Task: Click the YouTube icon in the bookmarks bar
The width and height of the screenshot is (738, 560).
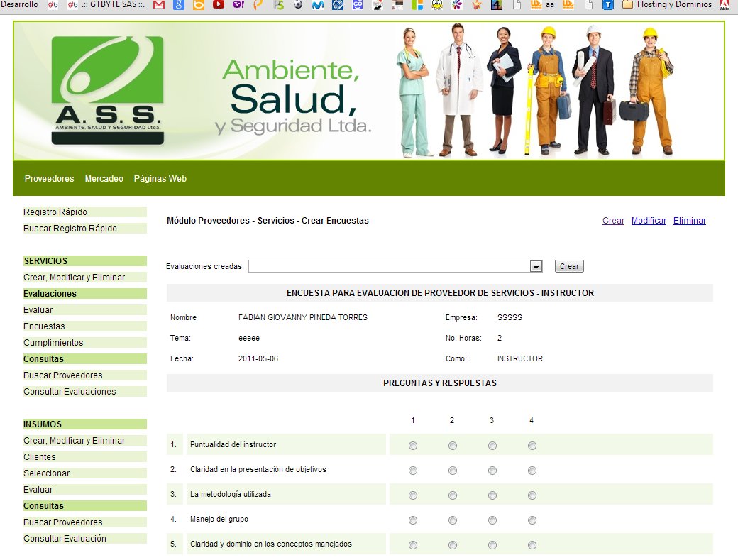Action: tap(219, 5)
